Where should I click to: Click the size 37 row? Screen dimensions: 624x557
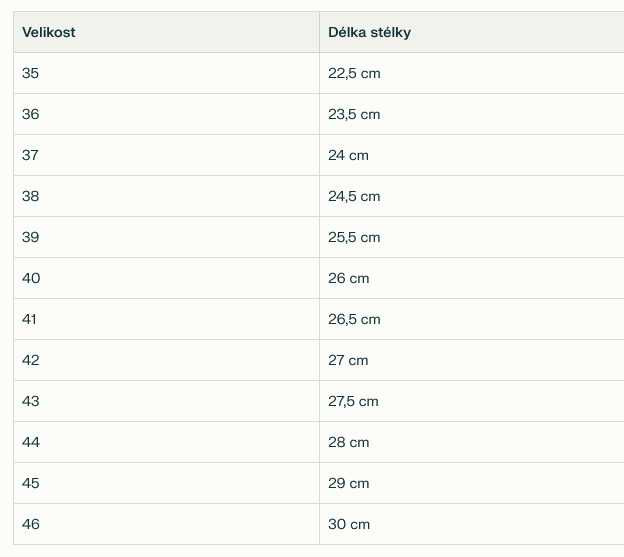click(31, 155)
